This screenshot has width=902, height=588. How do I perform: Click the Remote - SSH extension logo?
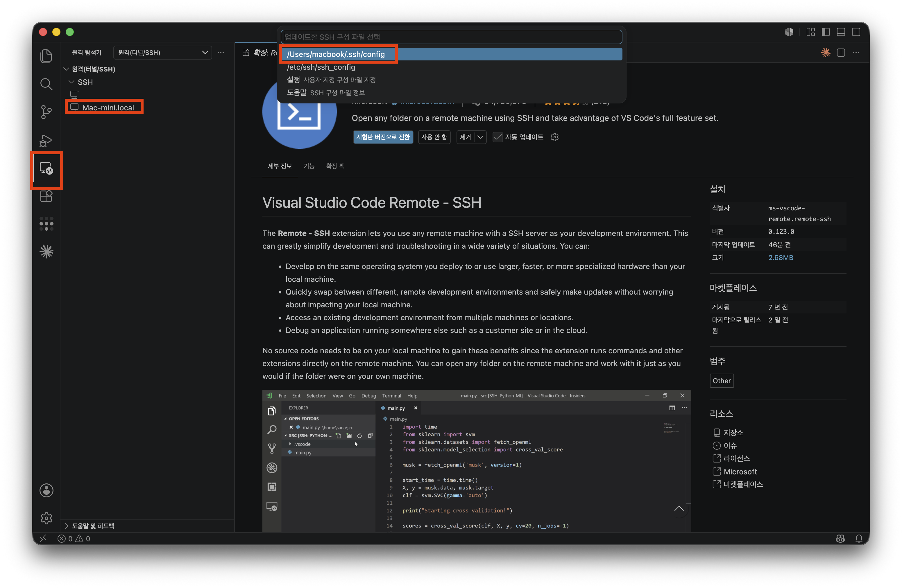pyautogui.click(x=299, y=114)
